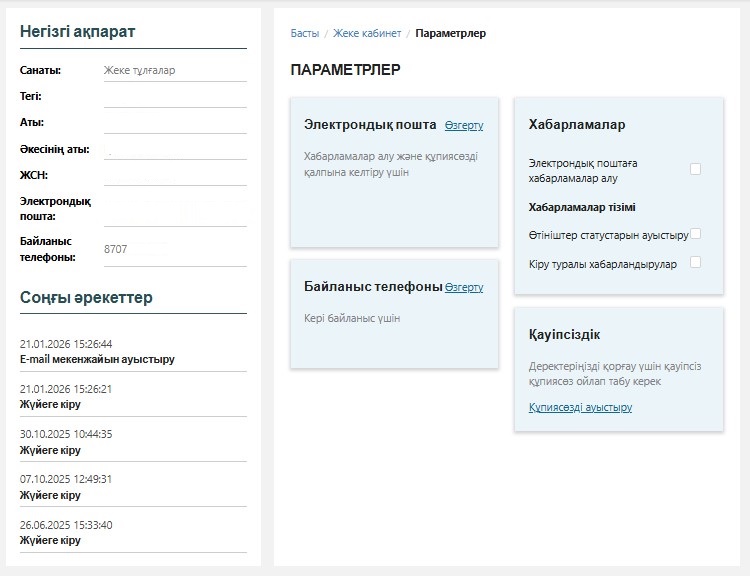The image size is (750, 576).
Task: Click Өзгерту next to Байланыс телефоны
Action: pos(464,287)
